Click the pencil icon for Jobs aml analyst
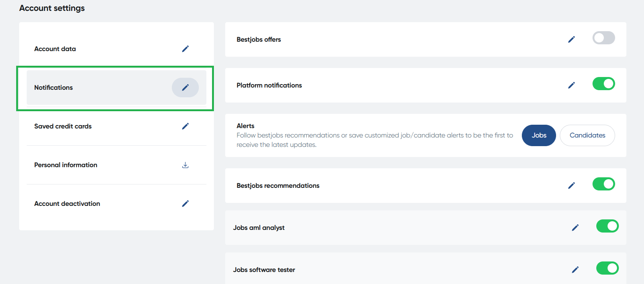 click(x=575, y=228)
